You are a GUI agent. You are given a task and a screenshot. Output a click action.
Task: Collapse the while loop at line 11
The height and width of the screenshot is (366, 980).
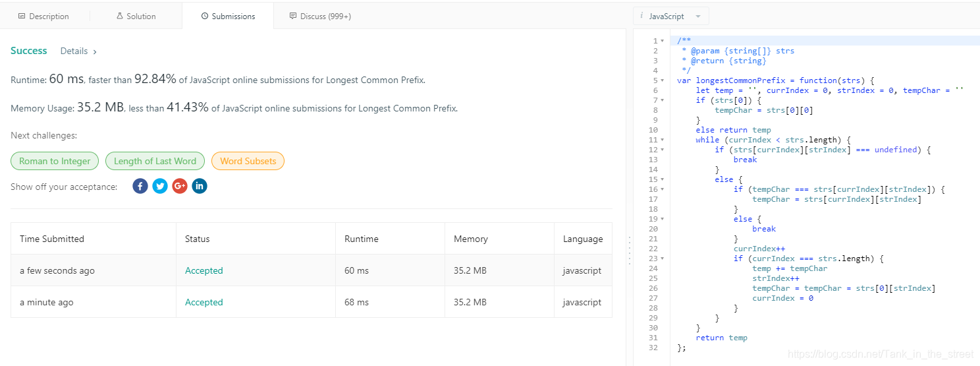[x=663, y=140]
